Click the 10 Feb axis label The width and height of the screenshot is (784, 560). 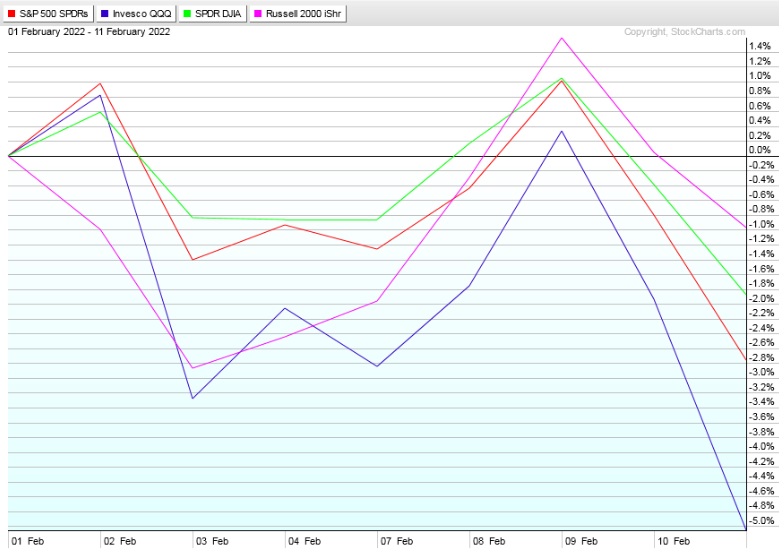point(674,541)
